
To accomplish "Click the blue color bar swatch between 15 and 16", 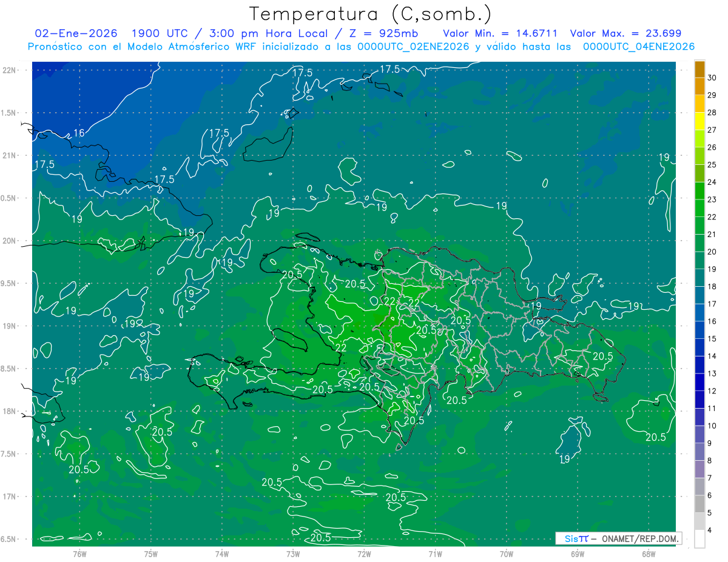I will tap(699, 330).
